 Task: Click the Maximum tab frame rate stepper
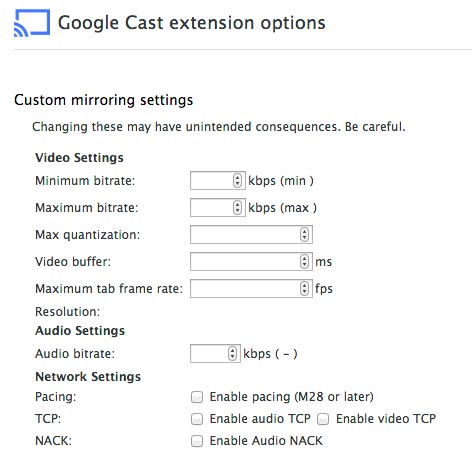304,288
